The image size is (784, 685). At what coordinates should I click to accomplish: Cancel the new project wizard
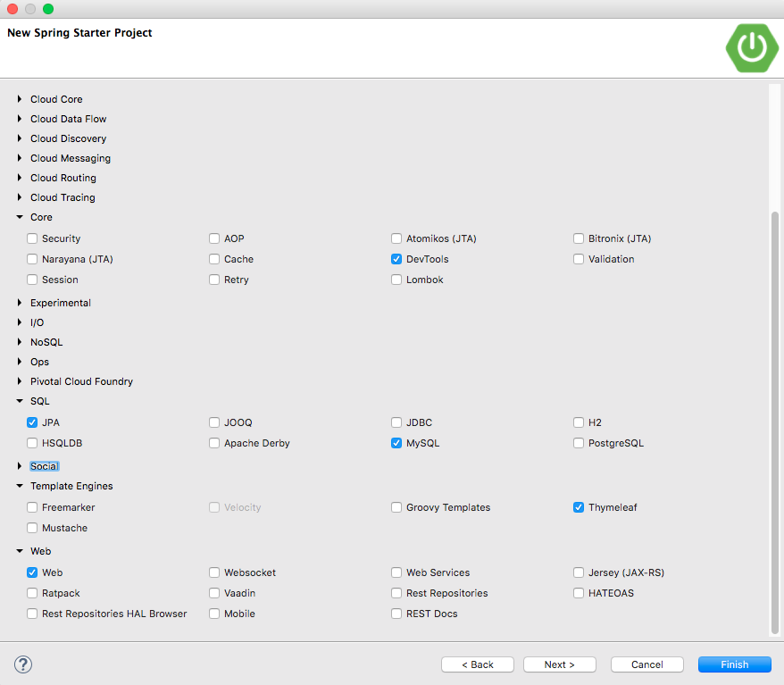[647, 664]
